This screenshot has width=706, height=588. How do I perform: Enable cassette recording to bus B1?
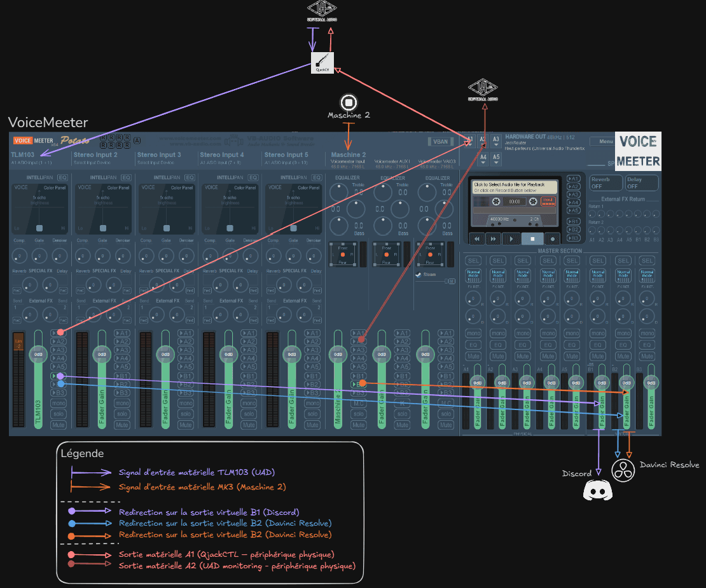(x=573, y=221)
